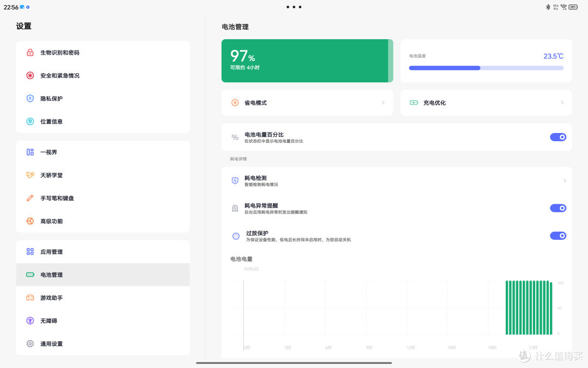Click the 天骄学堂 wing icon
Image resolution: width=588 pixels, height=368 pixels.
(30, 175)
